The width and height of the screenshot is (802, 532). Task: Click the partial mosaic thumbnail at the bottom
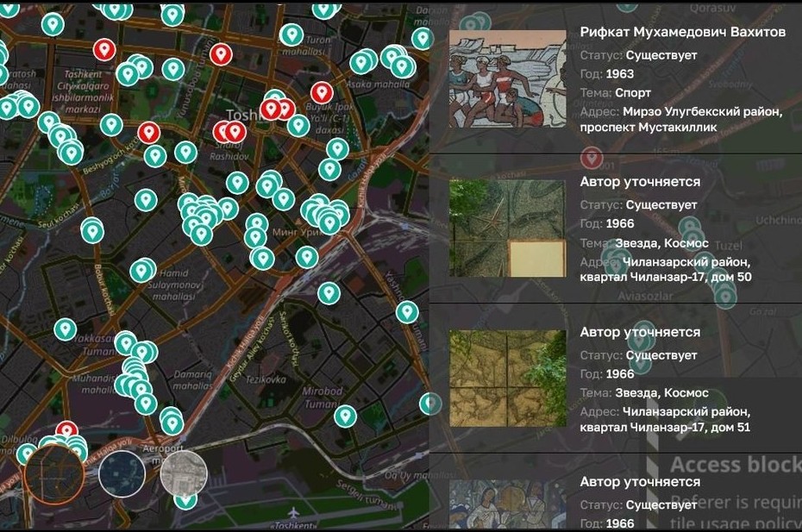(x=507, y=504)
